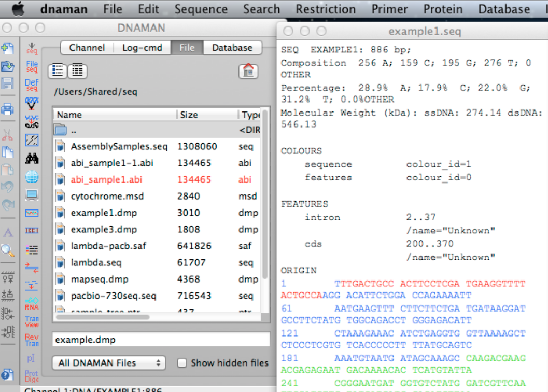The width and height of the screenshot is (548, 392).
Task: Click the file list horizontal scrollbar
Action: point(103,317)
